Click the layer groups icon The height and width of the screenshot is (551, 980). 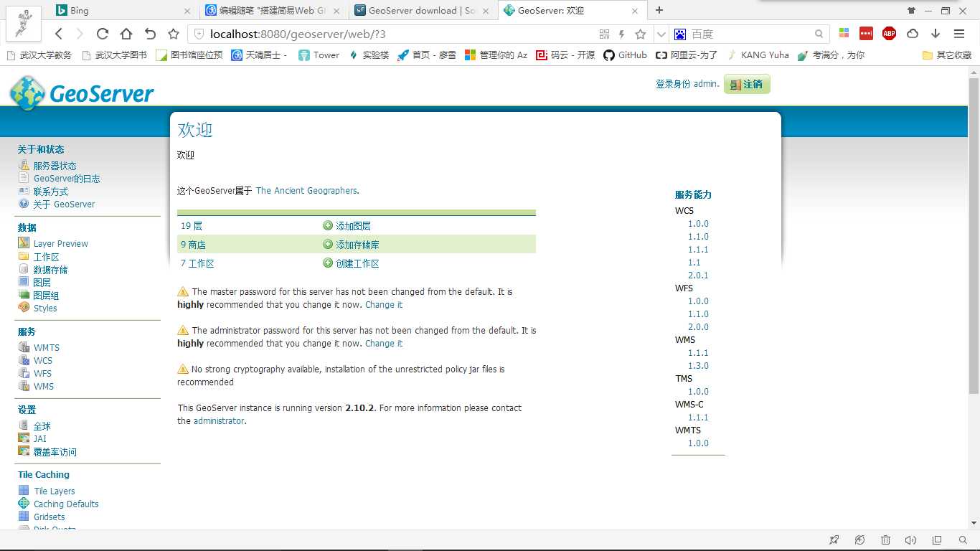click(24, 295)
